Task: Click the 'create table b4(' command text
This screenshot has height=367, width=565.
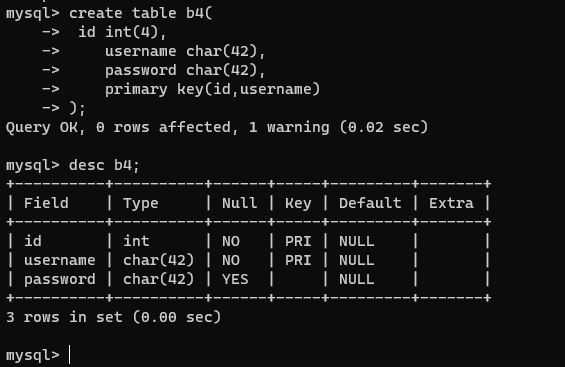Action: pyautogui.click(x=141, y=13)
